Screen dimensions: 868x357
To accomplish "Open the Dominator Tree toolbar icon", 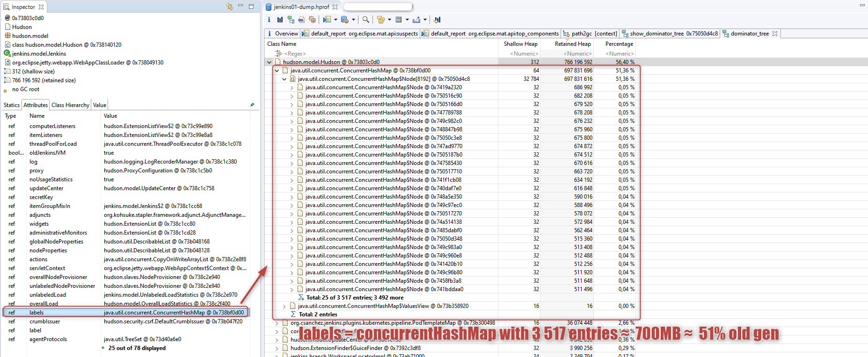I will 291,20.
